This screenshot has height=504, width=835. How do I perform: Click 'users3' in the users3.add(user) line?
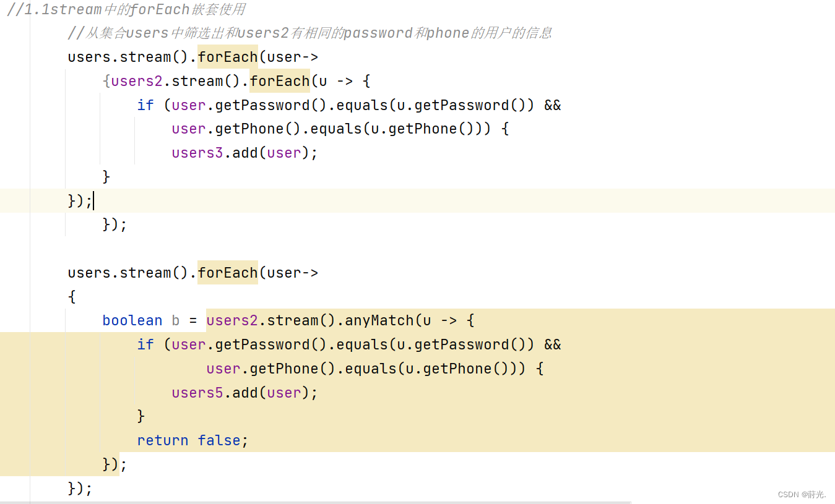pos(197,153)
